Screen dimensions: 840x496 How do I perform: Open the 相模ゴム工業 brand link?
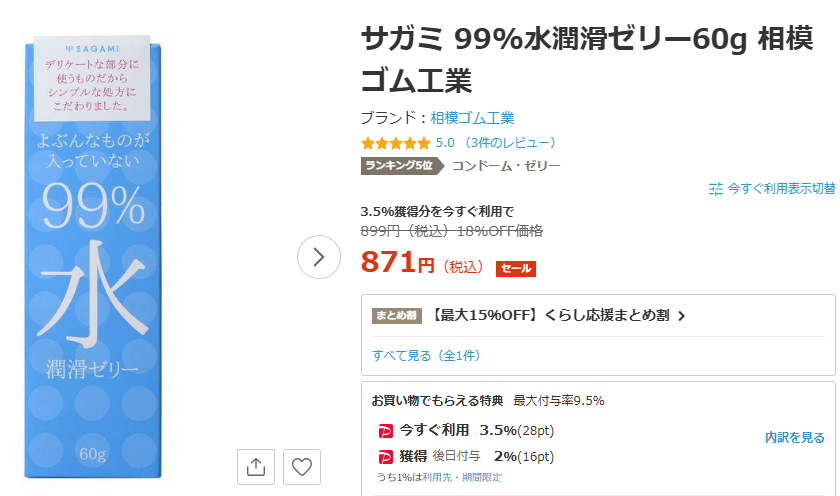(472, 118)
